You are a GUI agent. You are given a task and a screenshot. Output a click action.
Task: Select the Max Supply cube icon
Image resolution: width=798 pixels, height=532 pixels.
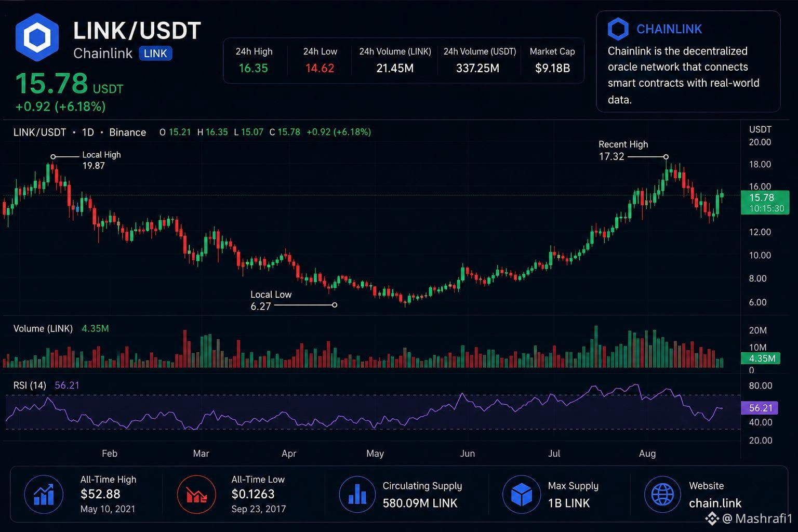[522, 495]
